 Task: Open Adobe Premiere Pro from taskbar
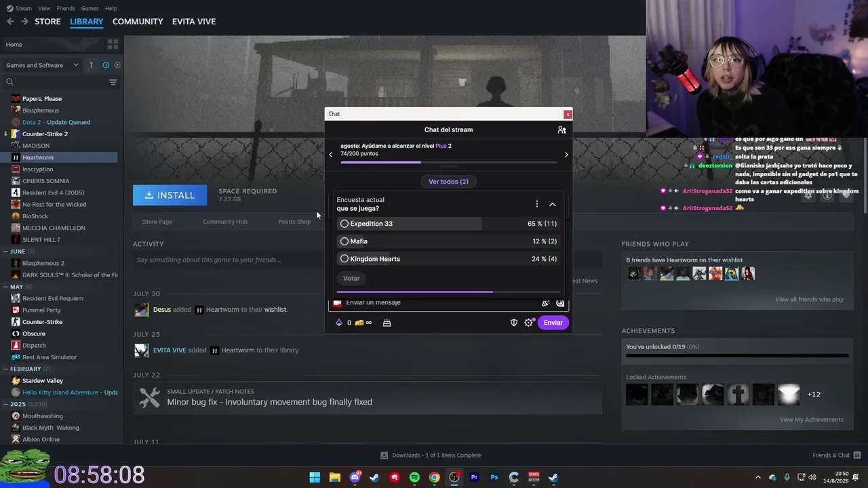474,477
